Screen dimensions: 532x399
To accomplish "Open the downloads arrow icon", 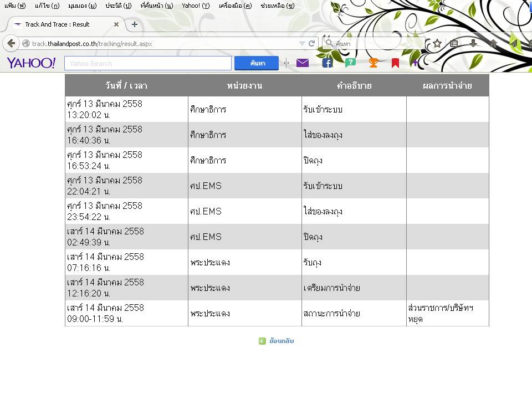I will point(473,43).
